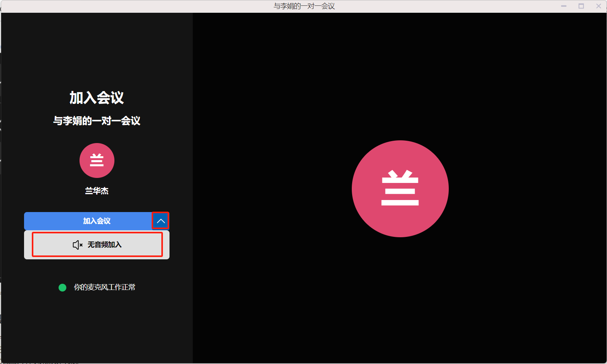Close the meeting window
Viewport: 607px width, 364px height.
tap(598, 6)
